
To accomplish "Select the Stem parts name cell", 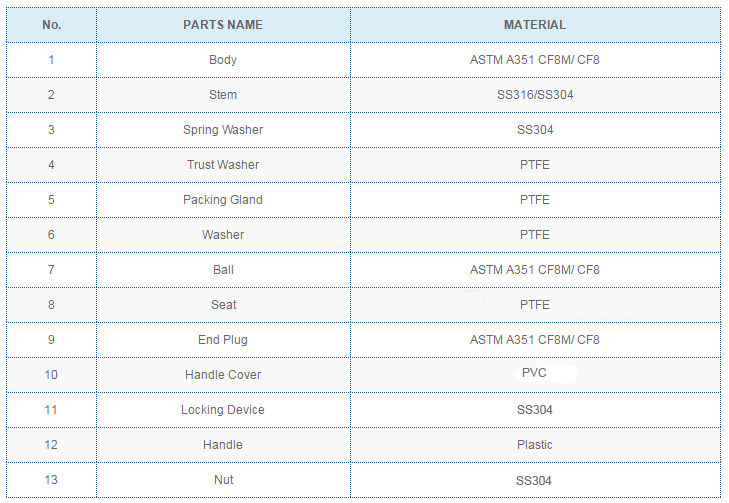I will point(223,95).
